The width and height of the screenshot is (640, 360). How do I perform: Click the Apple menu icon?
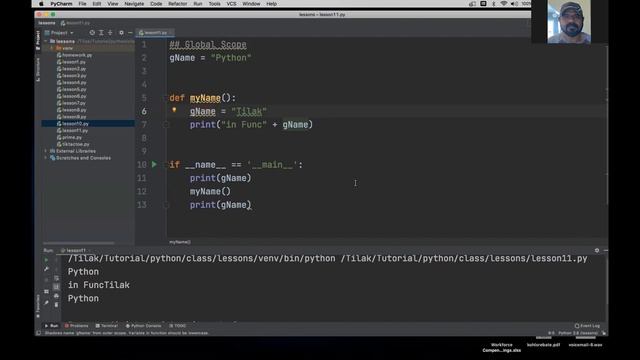[x=41, y=4]
